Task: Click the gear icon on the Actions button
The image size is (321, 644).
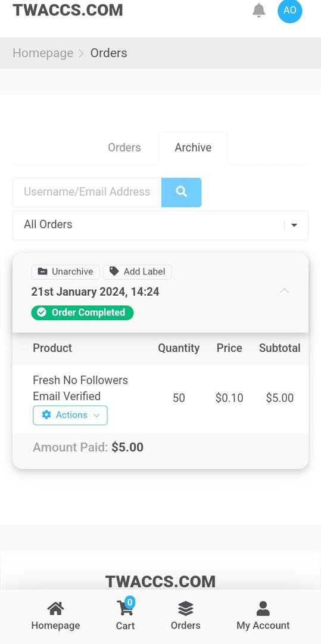Action: (x=46, y=415)
